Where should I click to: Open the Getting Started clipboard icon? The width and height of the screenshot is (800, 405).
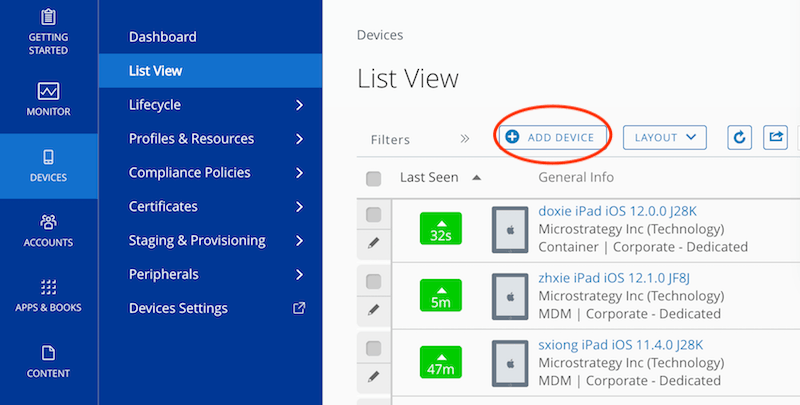click(48, 19)
